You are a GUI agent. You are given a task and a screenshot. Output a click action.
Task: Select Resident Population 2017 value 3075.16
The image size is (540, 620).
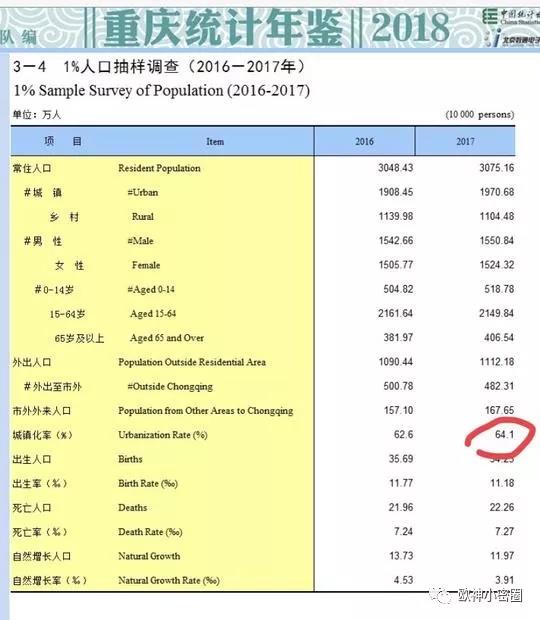pos(497,168)
